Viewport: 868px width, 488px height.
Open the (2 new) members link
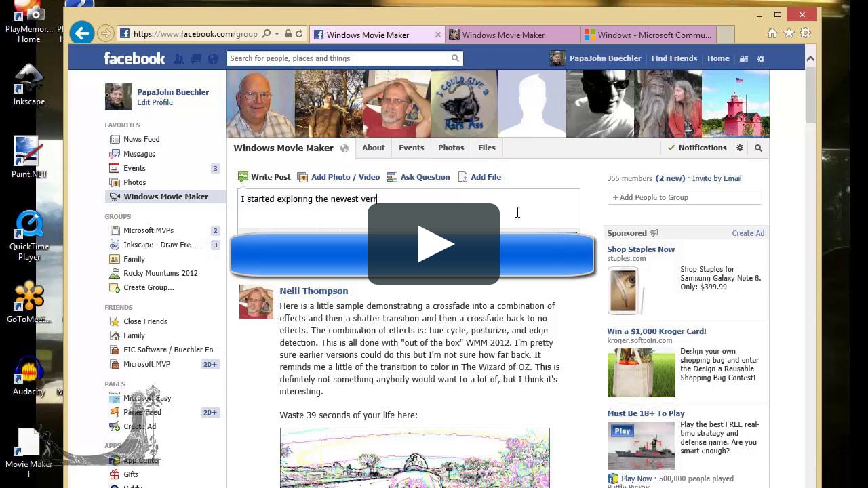671,178
